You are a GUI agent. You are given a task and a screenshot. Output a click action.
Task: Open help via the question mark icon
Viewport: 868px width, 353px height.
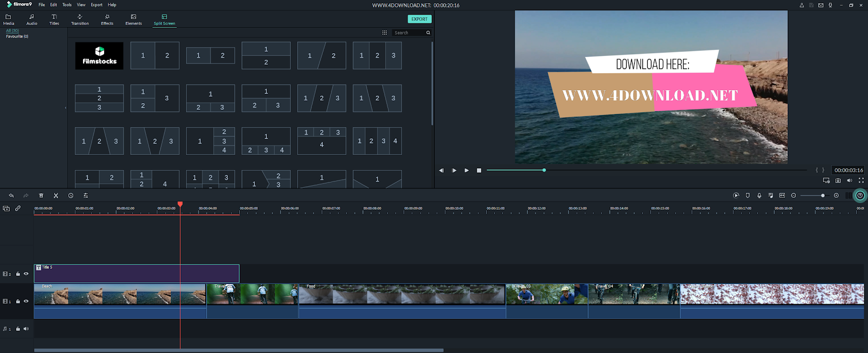coord(860,196)
